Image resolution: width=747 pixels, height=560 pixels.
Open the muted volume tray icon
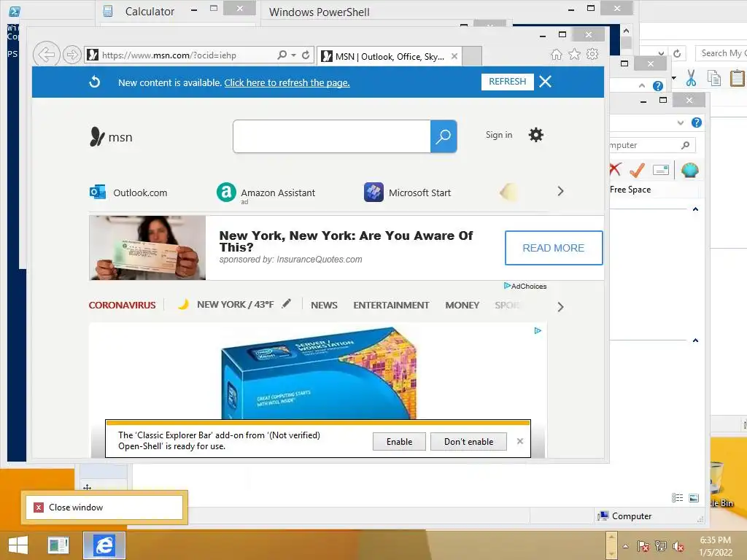click(x=678, y=546)
